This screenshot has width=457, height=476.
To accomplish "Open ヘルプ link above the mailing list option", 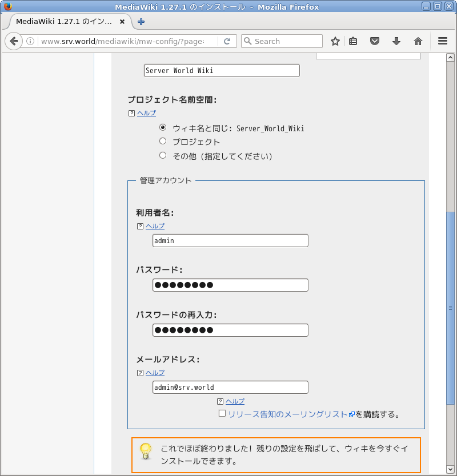I will tap(235, 401).
